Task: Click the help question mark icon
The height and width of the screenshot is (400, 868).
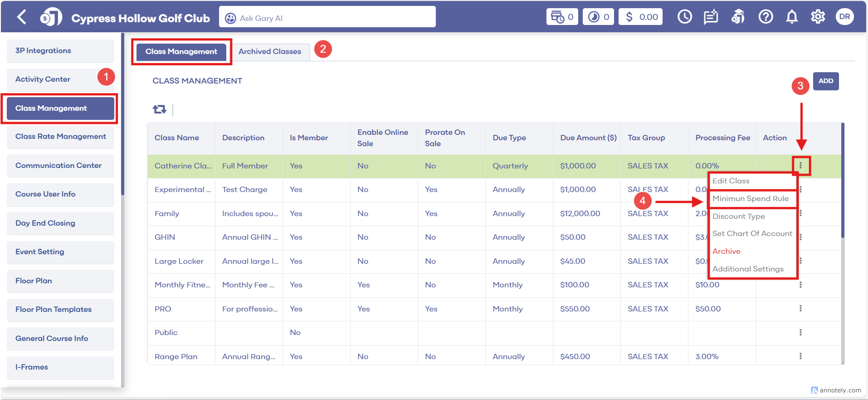Action: (x=766, y=17)
